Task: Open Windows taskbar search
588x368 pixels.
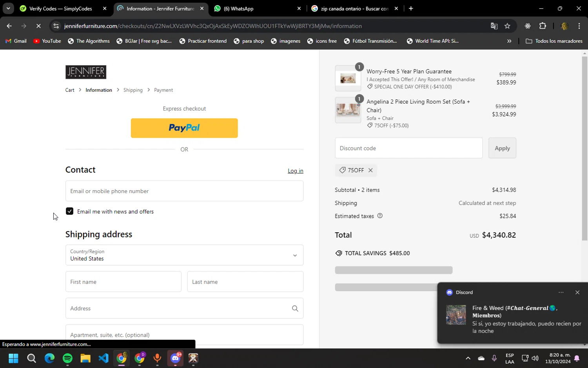Action: pyautogui.click(x=31, y=358)
